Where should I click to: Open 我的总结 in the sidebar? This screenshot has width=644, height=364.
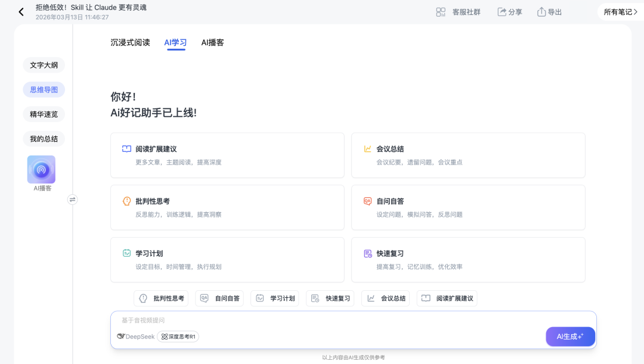pos(44,139)
